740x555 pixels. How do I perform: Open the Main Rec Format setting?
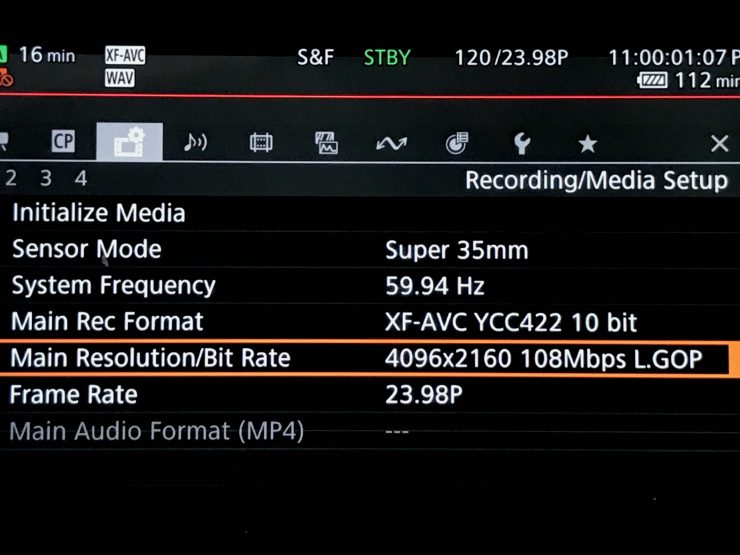370,322
